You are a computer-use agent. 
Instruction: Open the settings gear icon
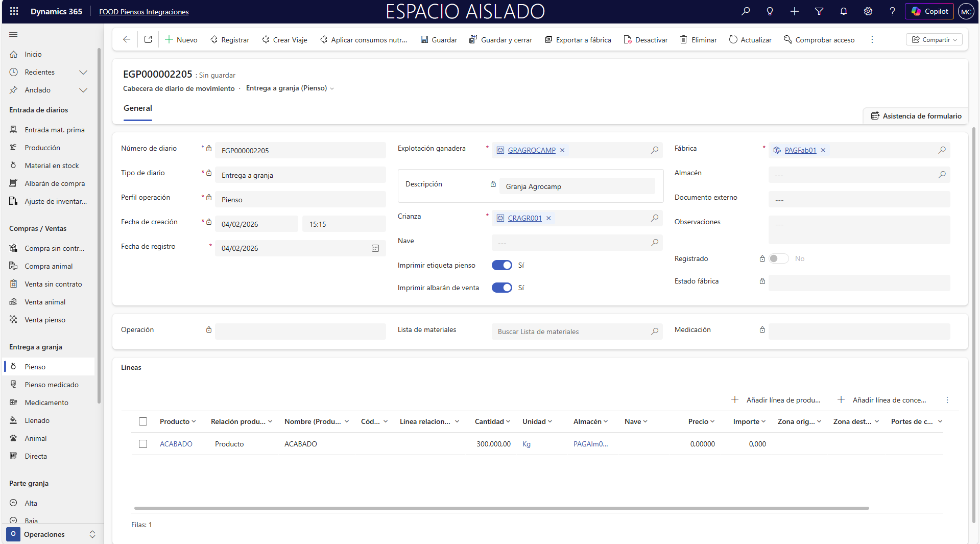point(868,11)
